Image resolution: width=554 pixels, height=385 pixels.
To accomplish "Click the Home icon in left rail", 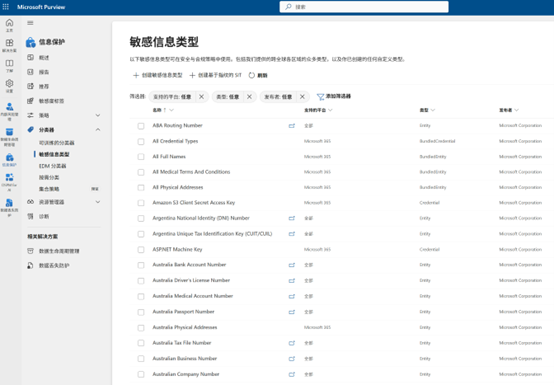I will (10, 23).
